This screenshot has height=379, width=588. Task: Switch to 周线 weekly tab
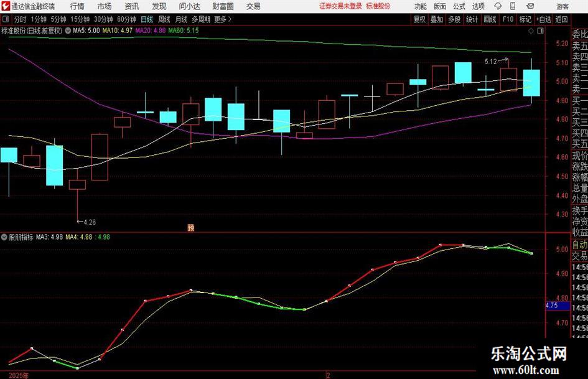click(x=164, y=19)
